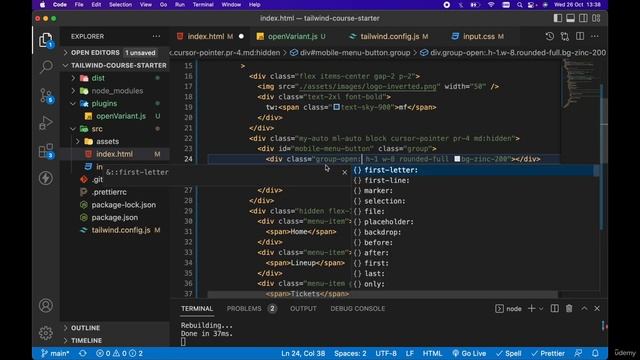
Task: Switch to openVariant.js editor tab
Action: pyautogui.click(x=292, y=36)
